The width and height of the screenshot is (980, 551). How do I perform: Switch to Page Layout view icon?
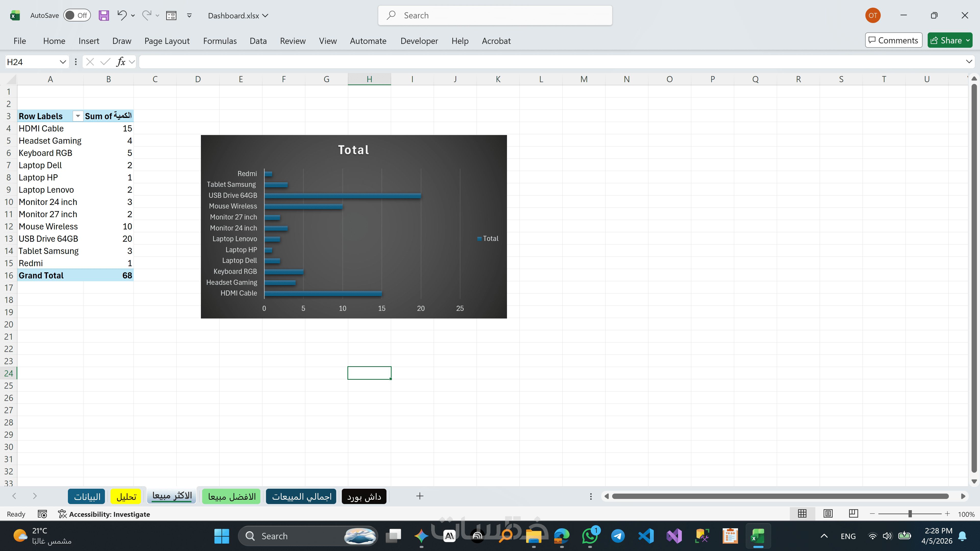(828, 514)
